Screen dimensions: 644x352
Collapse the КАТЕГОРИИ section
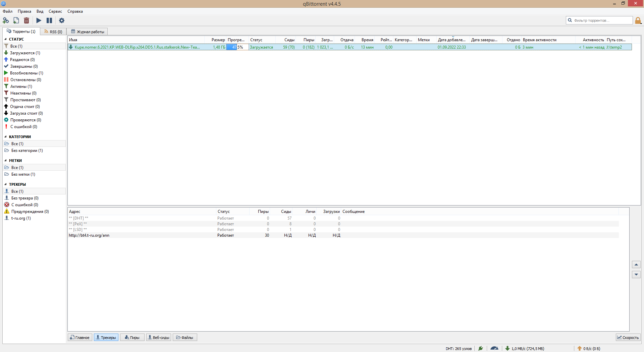(x=5, y=137)
